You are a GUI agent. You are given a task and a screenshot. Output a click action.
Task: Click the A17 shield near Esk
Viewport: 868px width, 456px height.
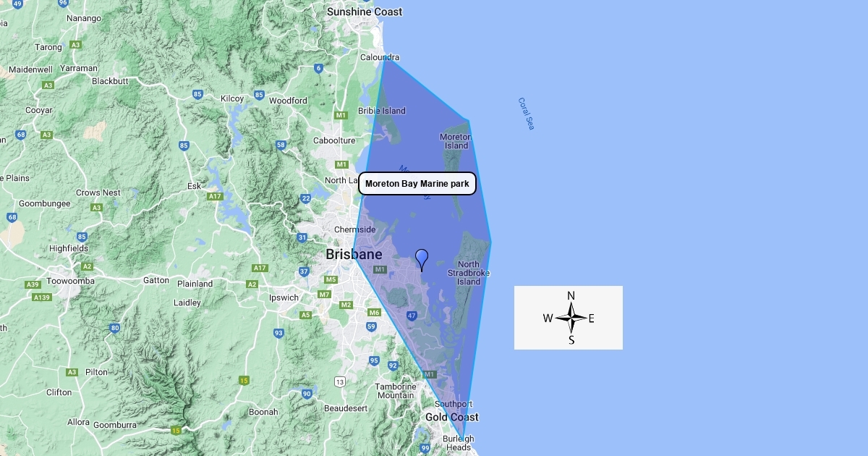(215, 196)
